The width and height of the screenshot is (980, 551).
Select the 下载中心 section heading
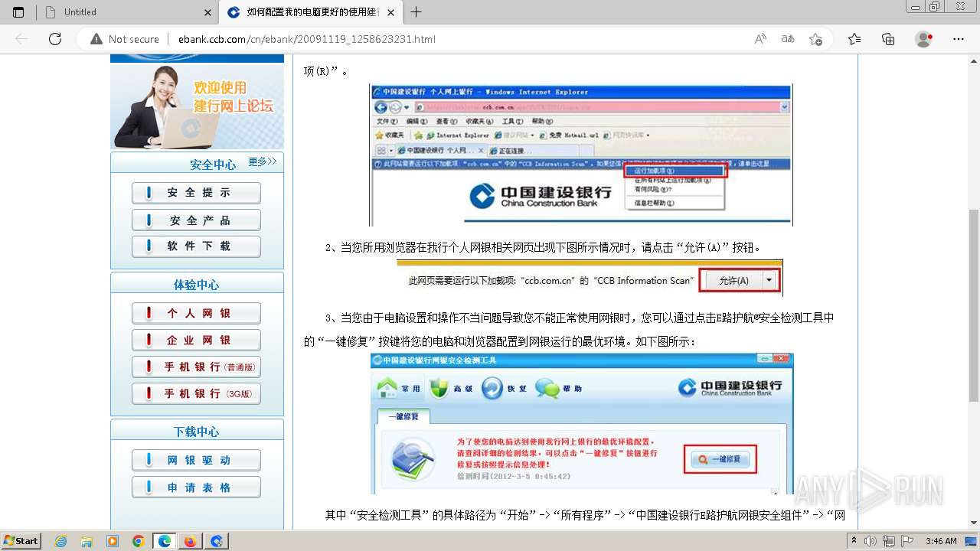196,432
